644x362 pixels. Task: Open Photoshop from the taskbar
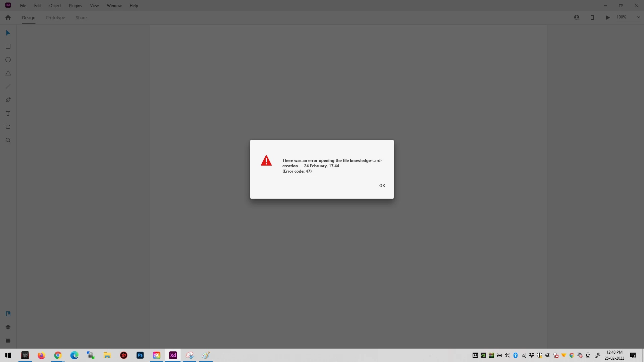point(140,355)
